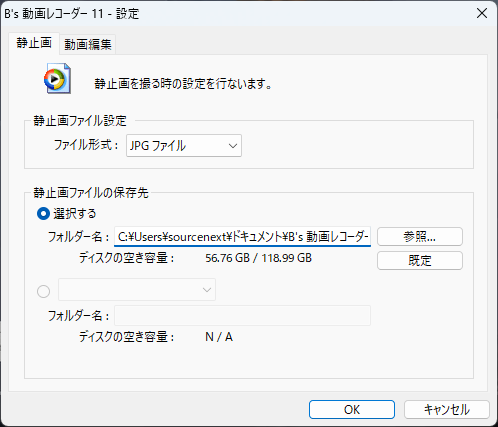Image resolution: width=498 pixels, height=427 pixels.
Task: Select the unlabeled second radio button
Action: coord(43,291)
